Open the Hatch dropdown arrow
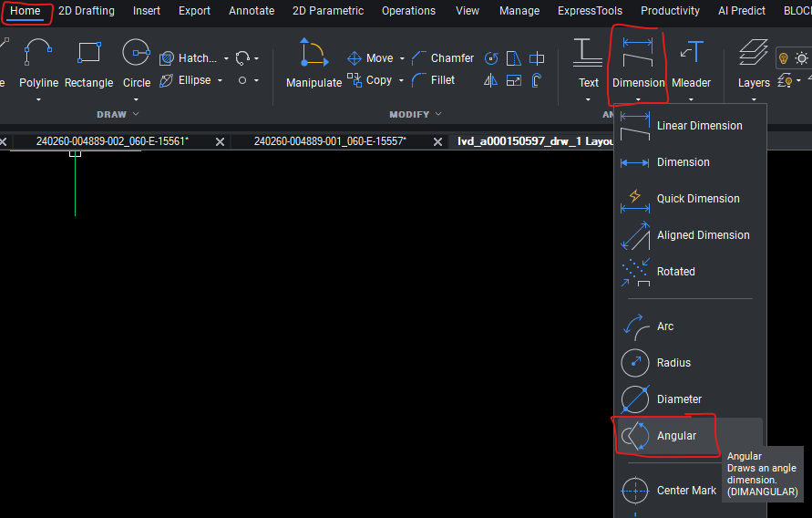812x518 pixels. 226,58
